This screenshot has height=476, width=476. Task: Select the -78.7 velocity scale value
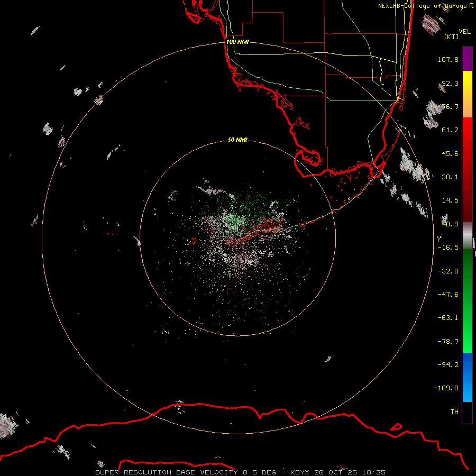point(448,342)
